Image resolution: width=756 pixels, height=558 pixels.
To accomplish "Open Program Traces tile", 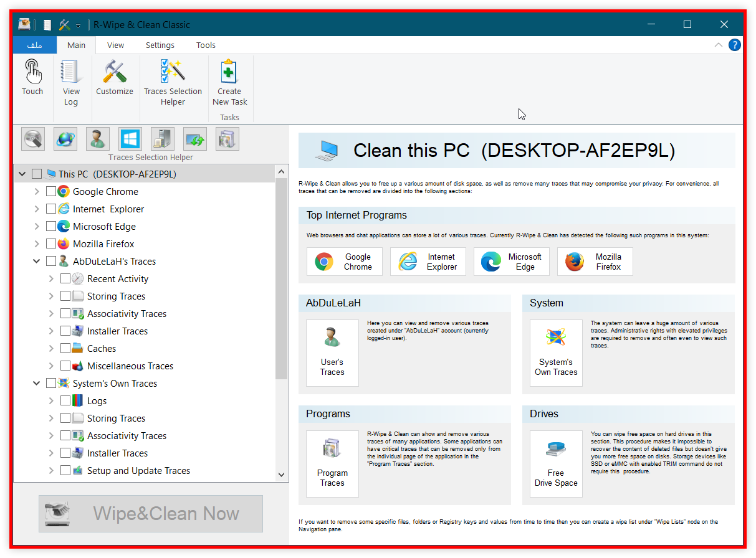I will coord(332,464).
